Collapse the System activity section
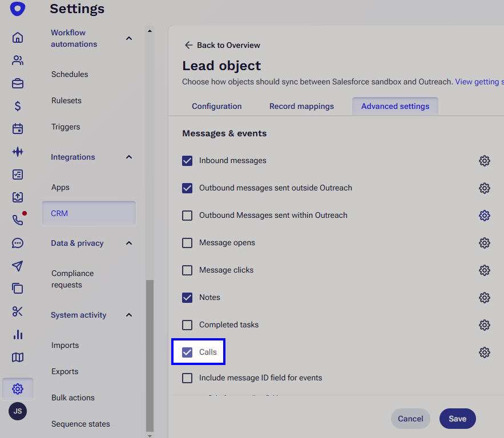The height and width of the screenshot is (438, 504). tap(129, 314)
